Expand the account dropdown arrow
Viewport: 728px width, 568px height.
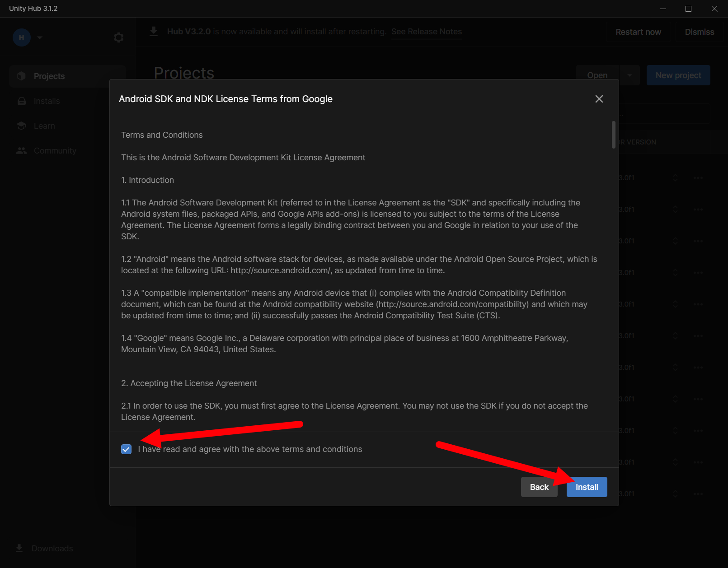40,37
